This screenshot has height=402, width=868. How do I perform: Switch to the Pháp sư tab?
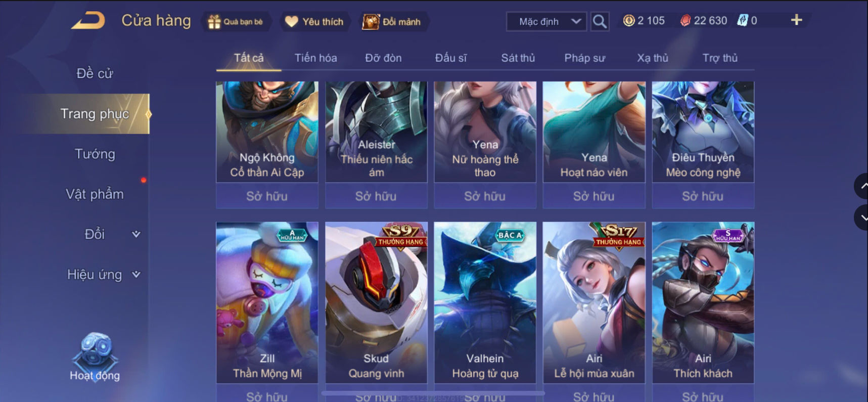coord(584,58)
